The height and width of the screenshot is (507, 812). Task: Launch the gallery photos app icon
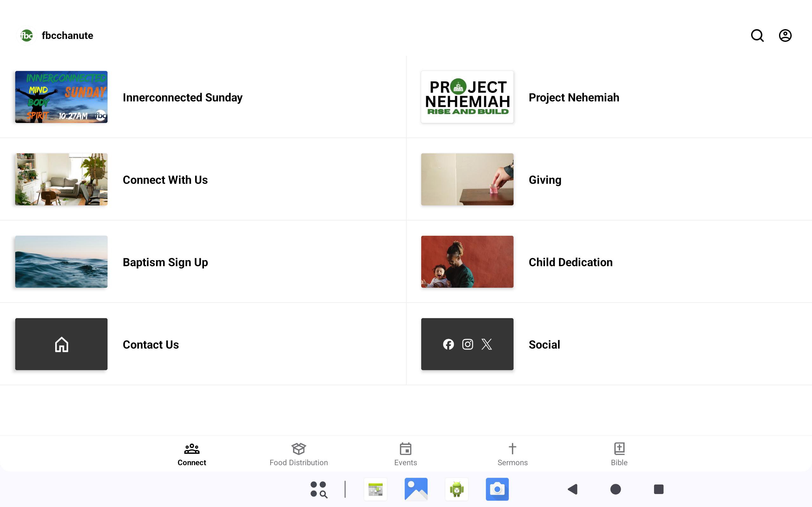tap(416, 489)
